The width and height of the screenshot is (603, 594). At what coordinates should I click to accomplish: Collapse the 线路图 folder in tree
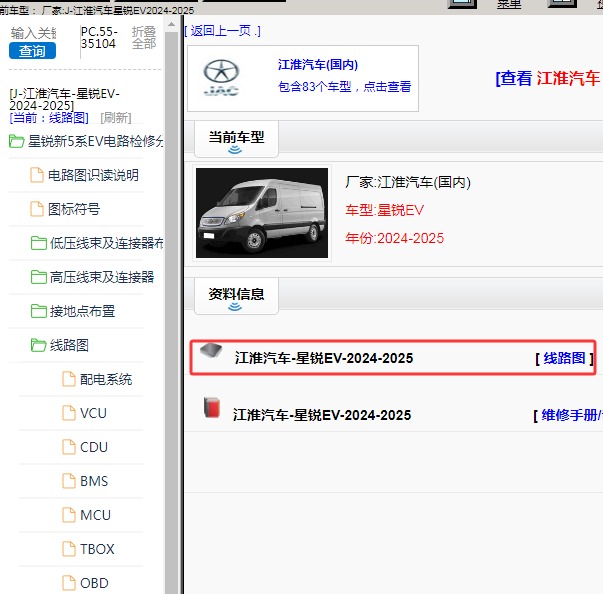click(60, 345)
